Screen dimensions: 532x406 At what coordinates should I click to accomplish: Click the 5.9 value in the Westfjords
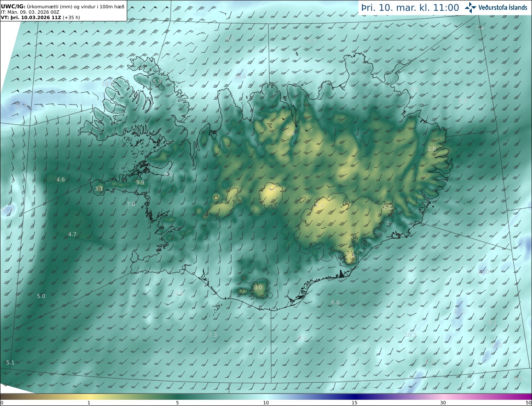click(157, 82)
